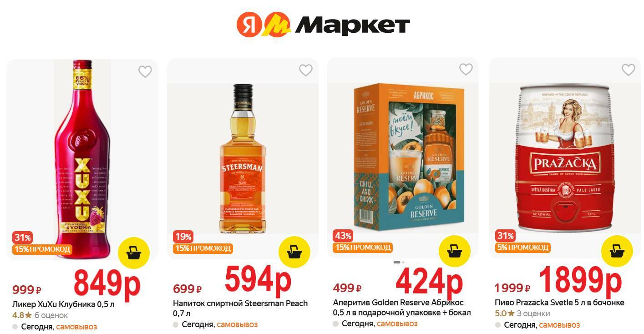Viewport: 644px width, 334px height.
Task: Add XuXu liqueur to favorites with heart
Action: click(145, 71)
